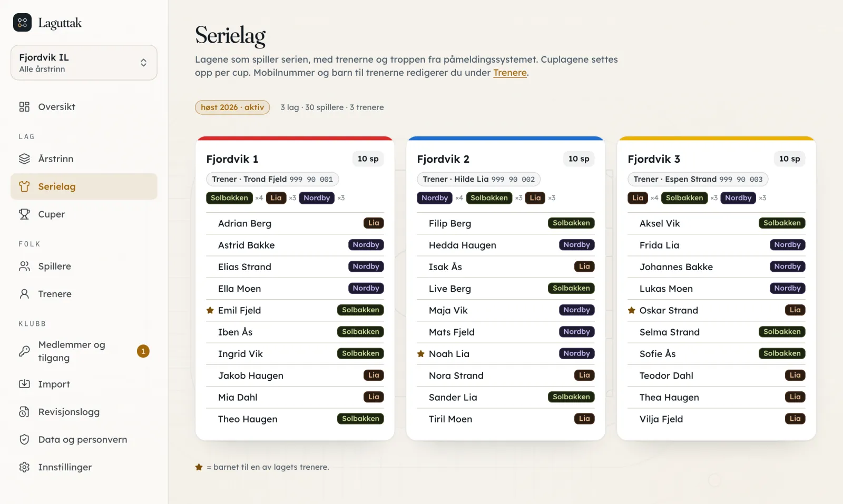Click the Spillere people icon
The image size is (843, 504).
[x=24, y=266]
